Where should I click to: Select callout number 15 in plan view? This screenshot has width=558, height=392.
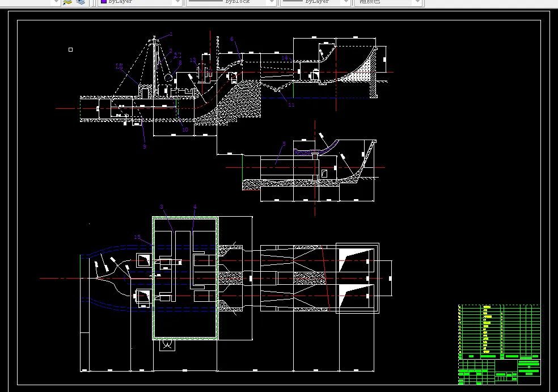[x=137, y=237]
